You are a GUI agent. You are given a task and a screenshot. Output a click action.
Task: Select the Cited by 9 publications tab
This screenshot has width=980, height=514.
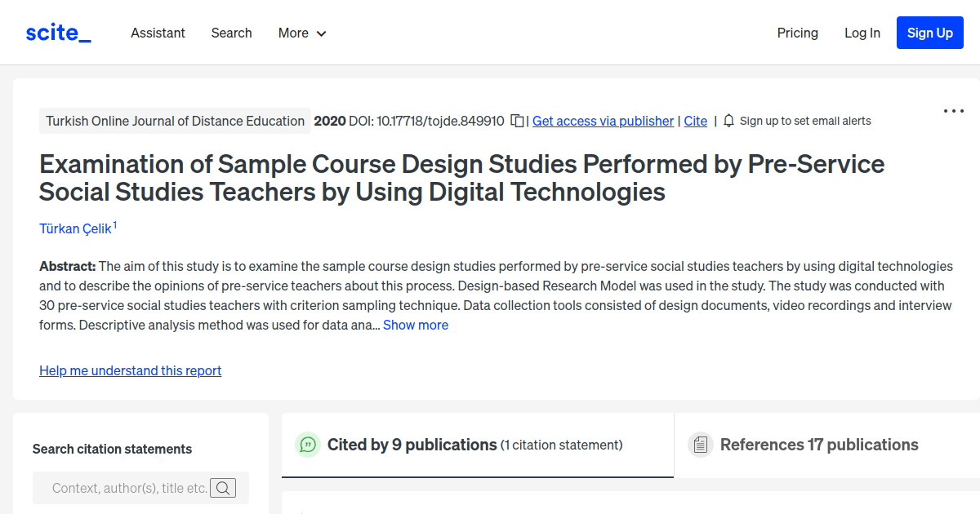[x=412, y=445]
